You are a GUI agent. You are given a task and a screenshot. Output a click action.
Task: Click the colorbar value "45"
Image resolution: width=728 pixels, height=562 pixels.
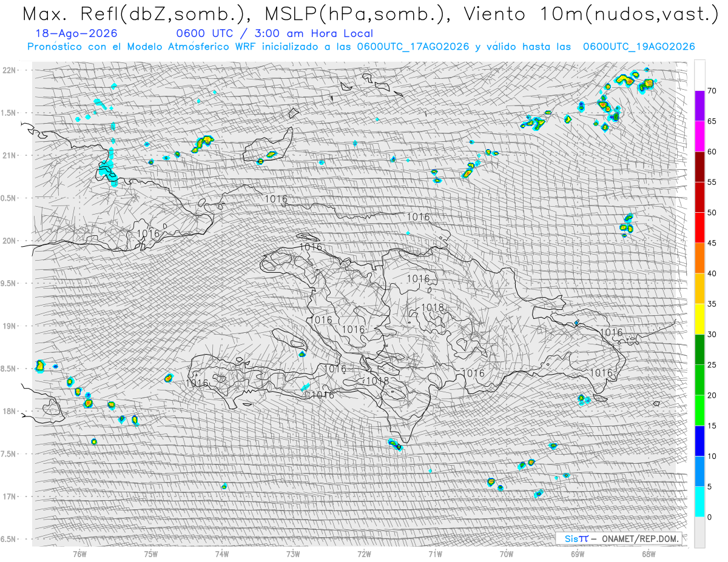[712, 243]
